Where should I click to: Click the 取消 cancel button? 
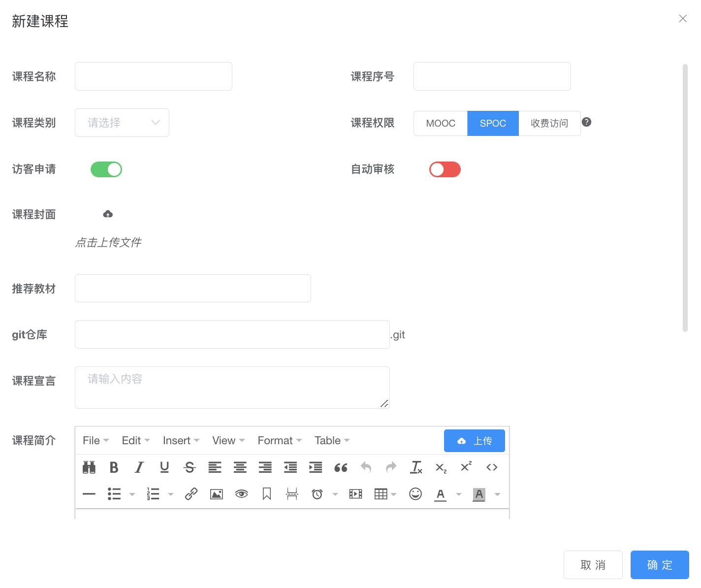coord(593,565)
